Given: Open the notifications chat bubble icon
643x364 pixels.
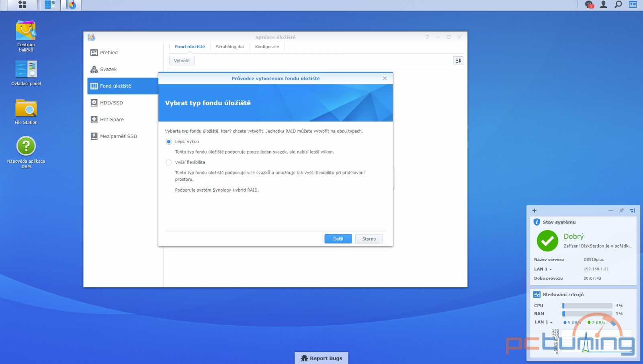Looking at the screenshot, I should tap(589, 5).
